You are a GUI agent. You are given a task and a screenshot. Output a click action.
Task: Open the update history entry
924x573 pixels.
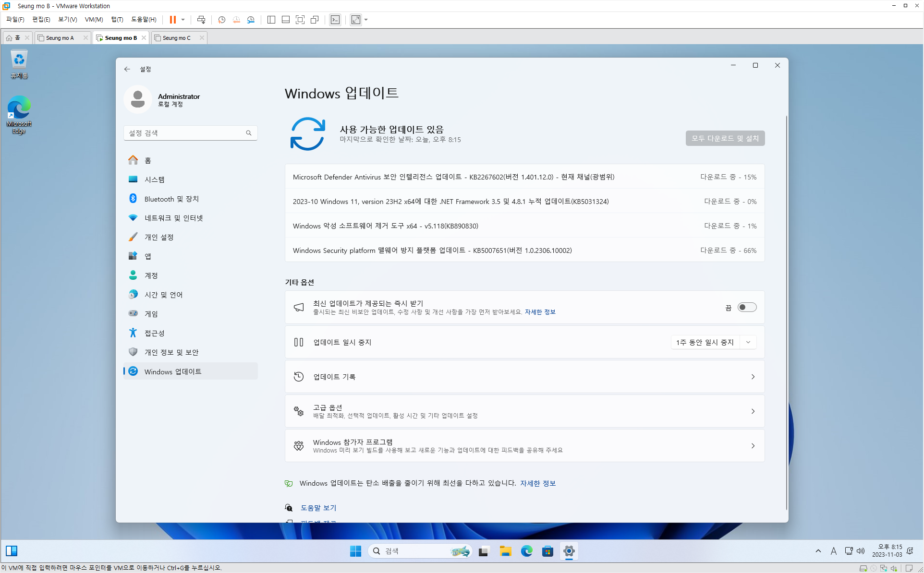[524, 377]
